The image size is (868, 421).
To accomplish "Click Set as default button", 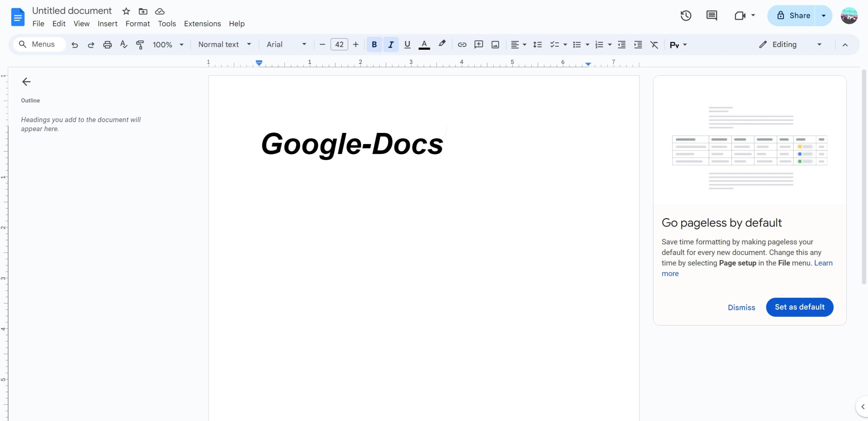I will point(800,307).
